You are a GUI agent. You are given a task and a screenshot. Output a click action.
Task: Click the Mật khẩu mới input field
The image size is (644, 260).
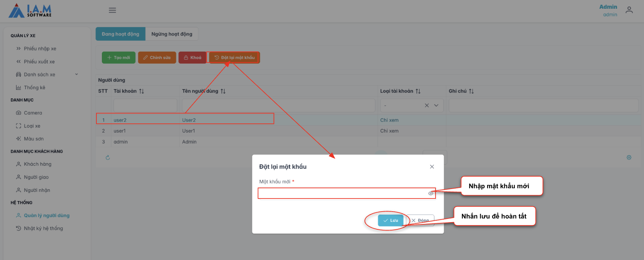pos(342,193)
